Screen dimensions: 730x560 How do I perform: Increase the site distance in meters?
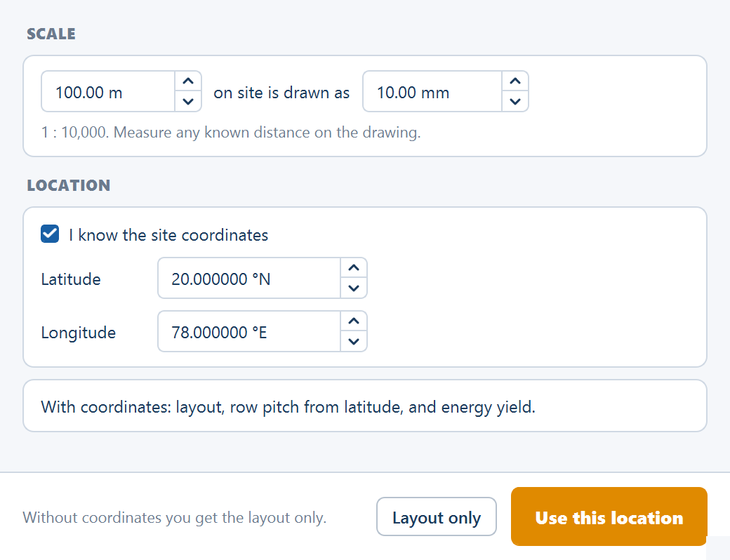pos(188,81)
